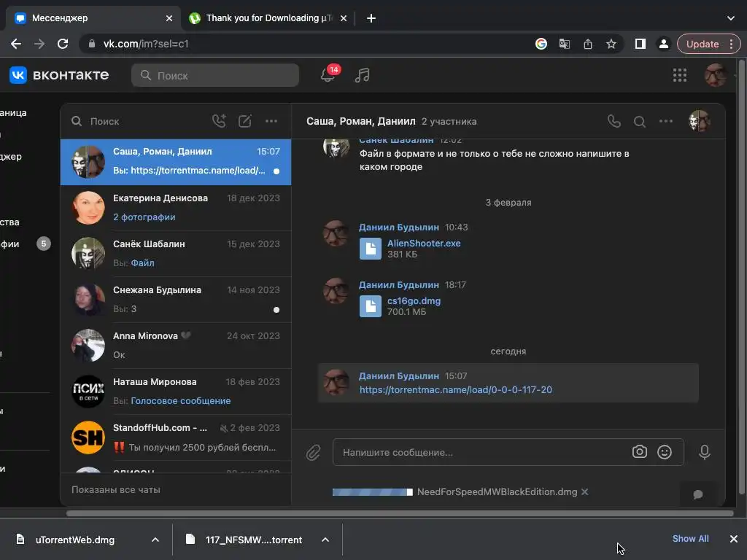Expand options for uTorrentWeb.dmg download
This screenshot has width=747, height=560.
(x=155, y=540)
